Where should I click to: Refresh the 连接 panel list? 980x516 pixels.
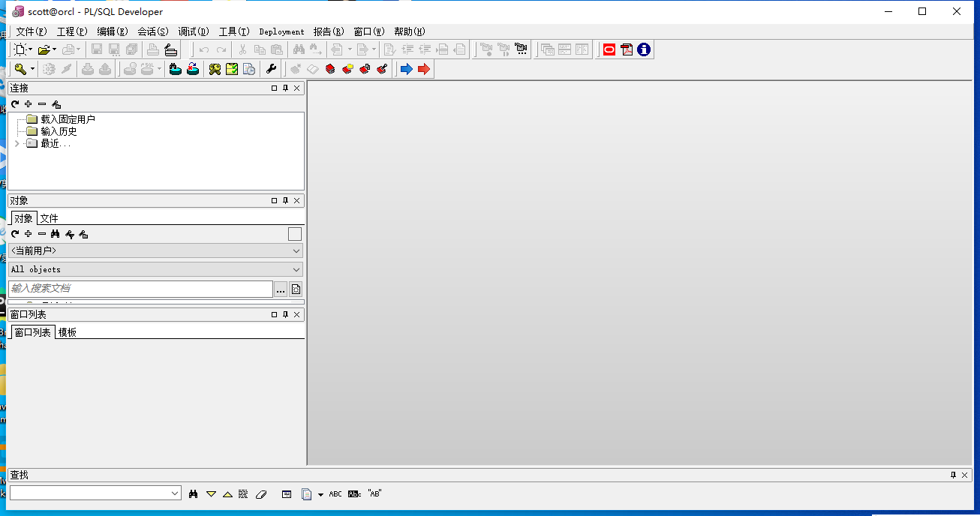[14, 104]
